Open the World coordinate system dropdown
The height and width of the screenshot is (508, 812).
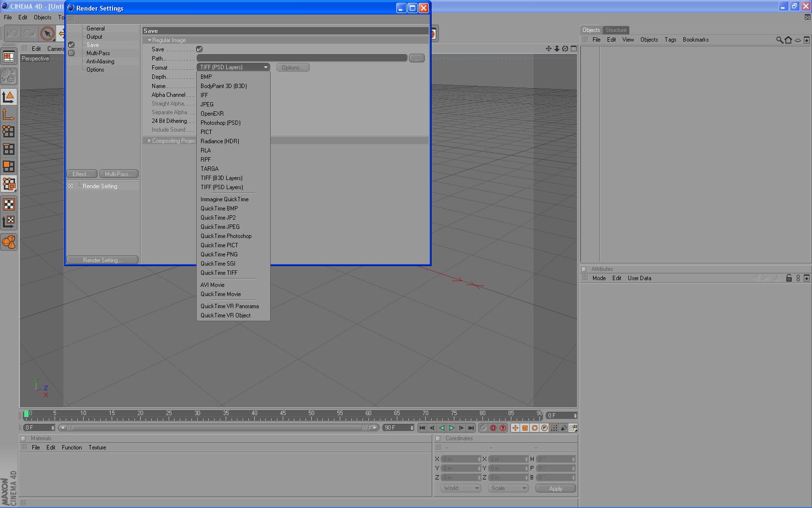tap(461, 488)
